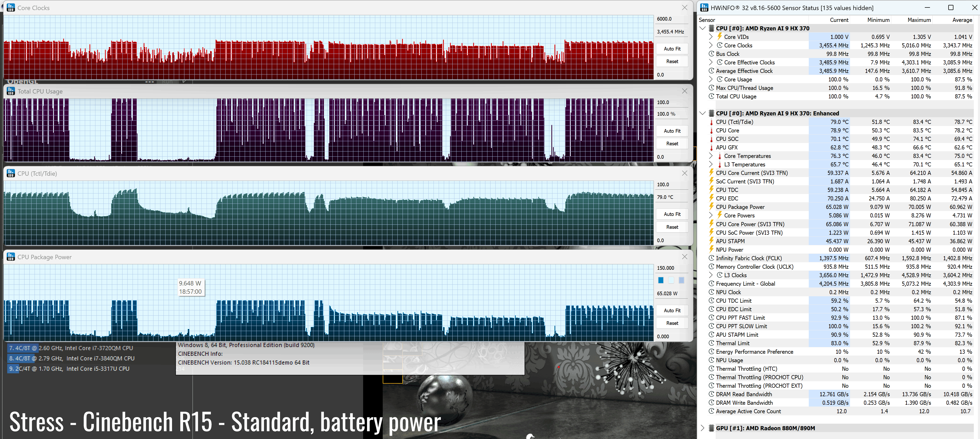Screen dimensions: 980x439
Task: Click the thermometer icon on the CPU SOC row
Action: (x=712, y=139)
